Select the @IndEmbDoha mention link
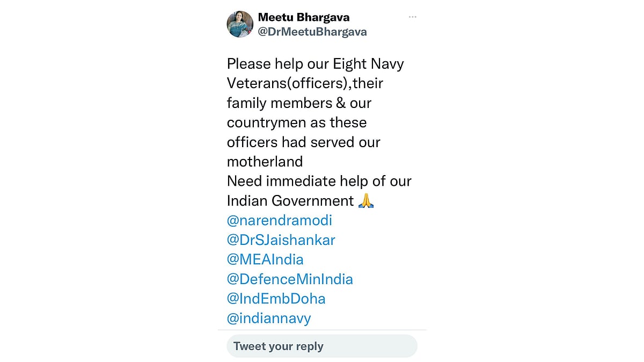644x362 pixels. tap(276, 299)
